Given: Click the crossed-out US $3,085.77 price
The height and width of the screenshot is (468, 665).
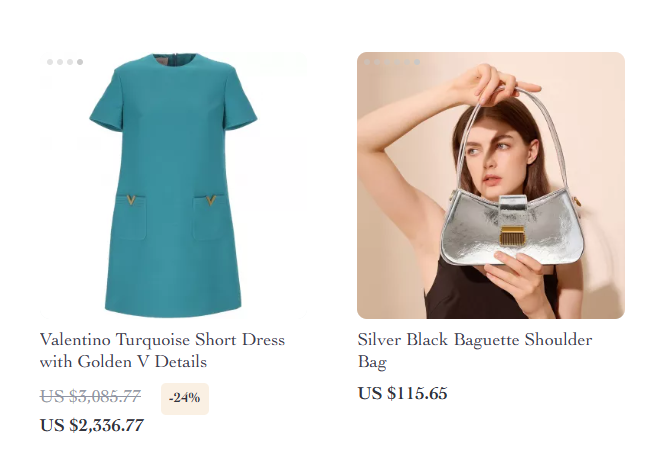Looking at the screenshot, I should pos(90,396).
